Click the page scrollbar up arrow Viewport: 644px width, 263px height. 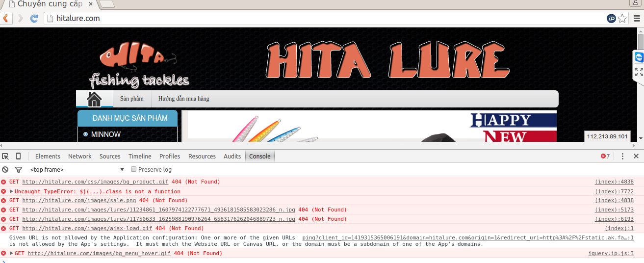pos(641,30)
